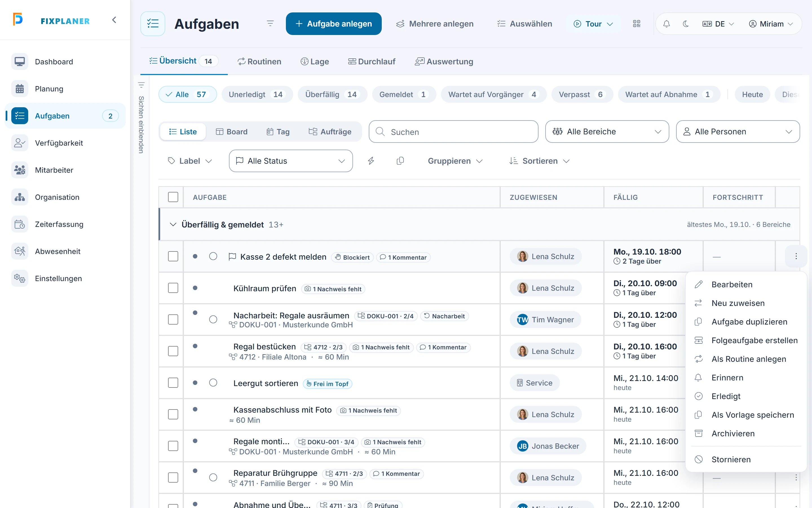Filter by Überfällig 14 chip
The image size is (812, 508).
tap(332, 95)
